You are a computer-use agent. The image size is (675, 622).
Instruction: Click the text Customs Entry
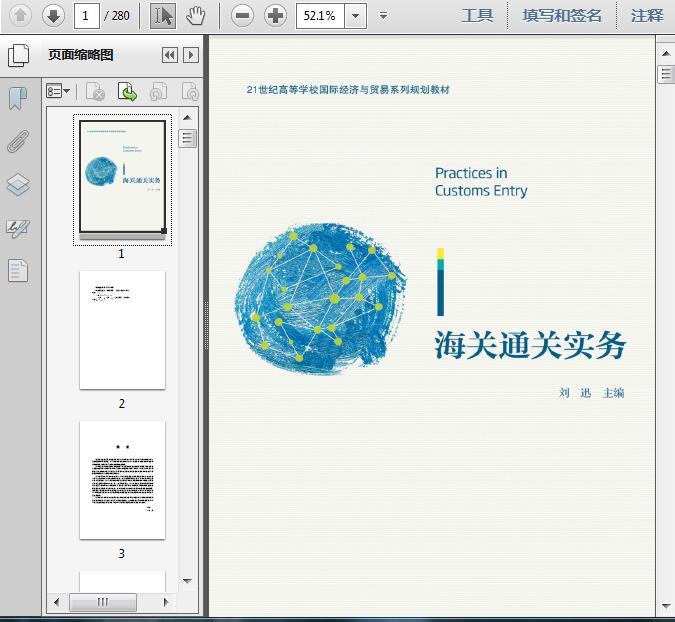(x=481, y=191)
